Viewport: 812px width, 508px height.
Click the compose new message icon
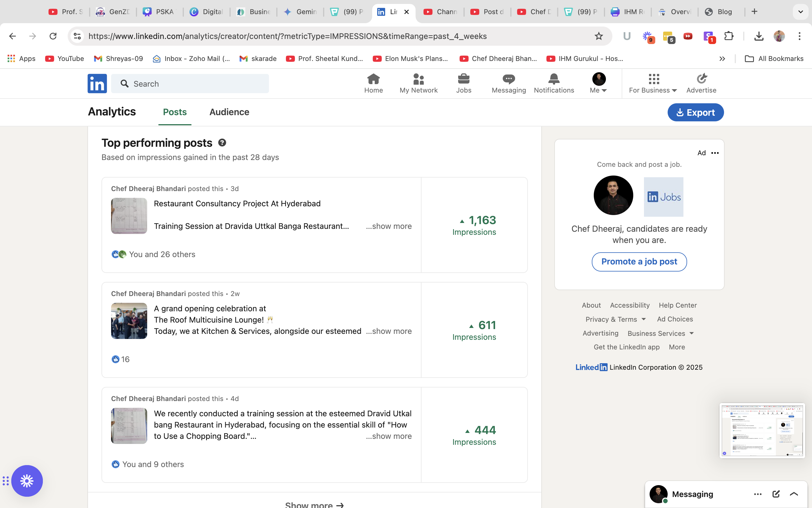tap(776, 494)
